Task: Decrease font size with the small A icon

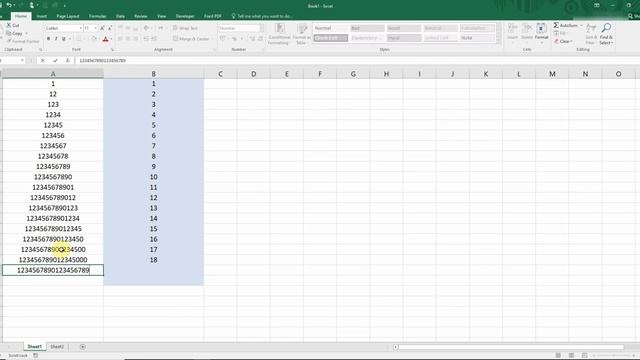Action: [x=110, y=28]
